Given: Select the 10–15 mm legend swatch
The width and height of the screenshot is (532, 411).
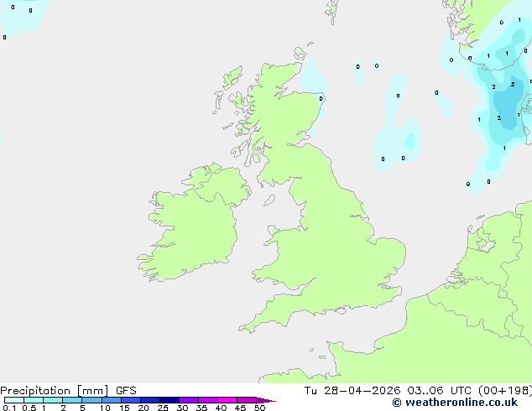Looking at the screenshot, I should pyautogui.click(x=111, y=400).
